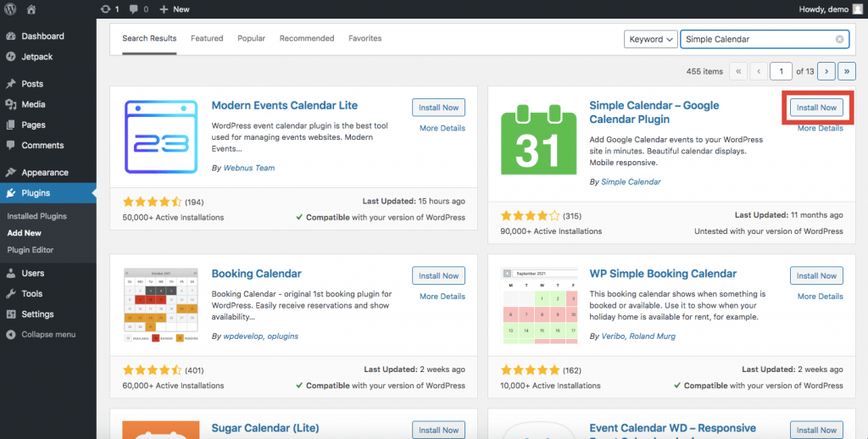
Task: Open Simple Calendar author link
Action: 631,181
